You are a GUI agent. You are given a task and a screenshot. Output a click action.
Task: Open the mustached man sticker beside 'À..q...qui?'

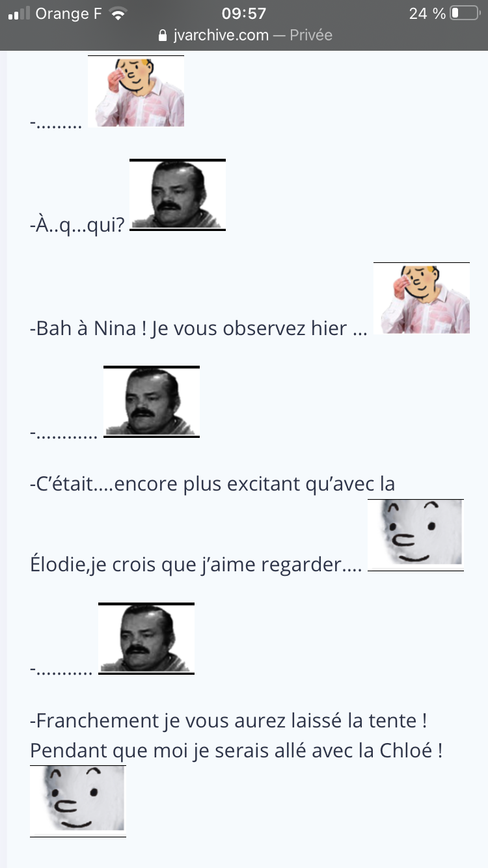(178, 195)
